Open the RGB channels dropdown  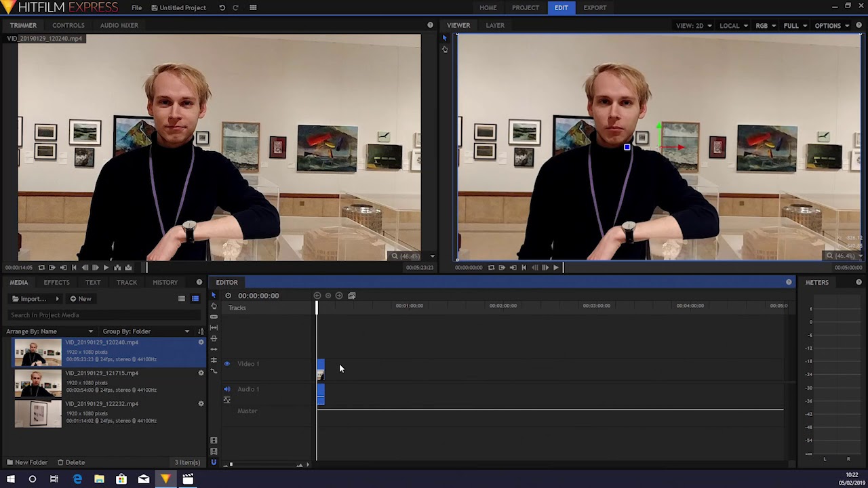click(x=766, y=26)
